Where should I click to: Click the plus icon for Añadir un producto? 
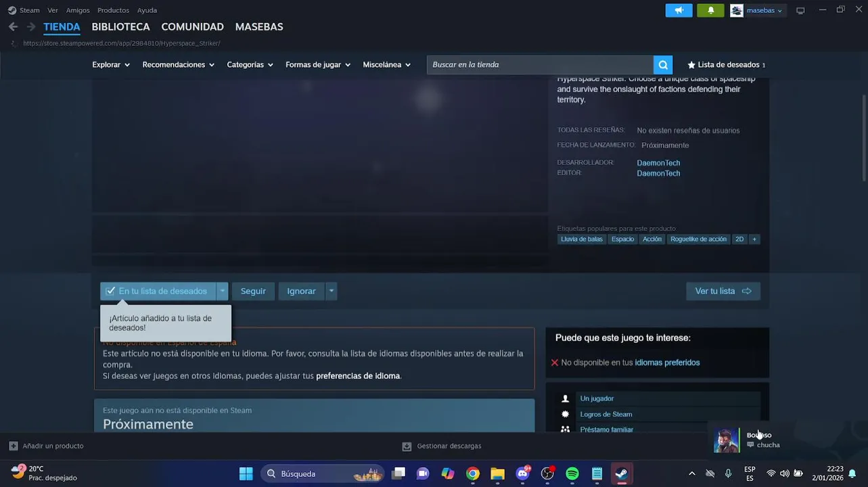(x=13, y=446)
